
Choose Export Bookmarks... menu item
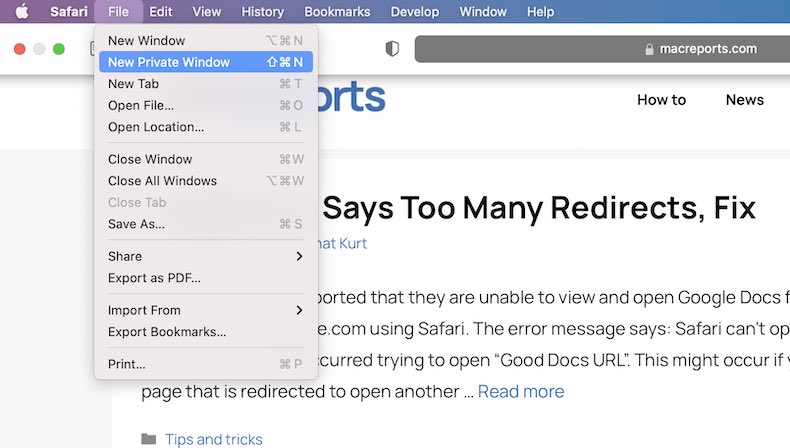(x=206, y=332)
